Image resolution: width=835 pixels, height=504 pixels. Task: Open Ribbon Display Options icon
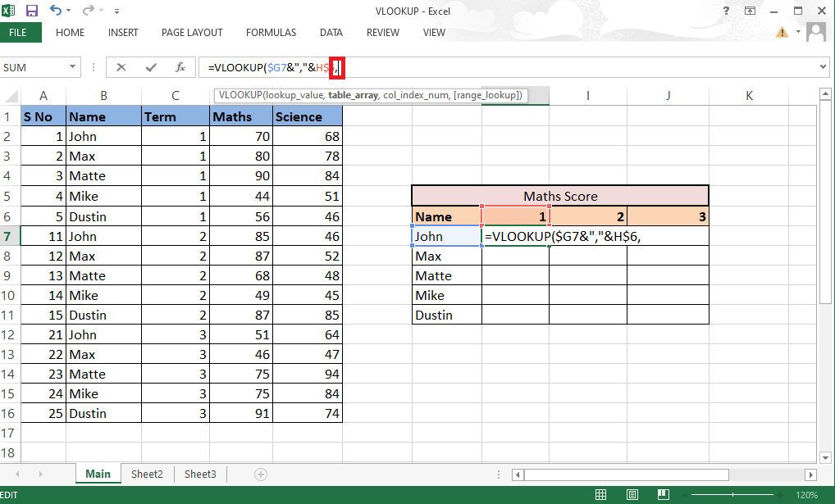coord(749,11)
